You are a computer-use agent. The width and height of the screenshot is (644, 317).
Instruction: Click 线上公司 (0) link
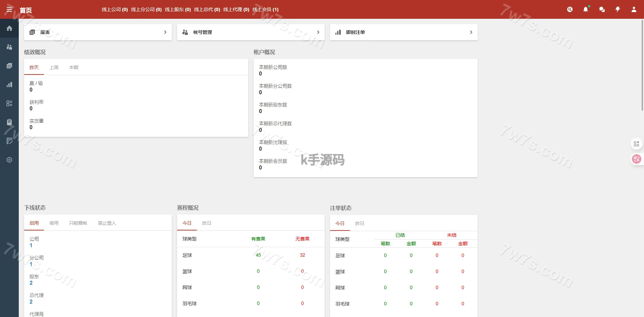tap(115, 9)
